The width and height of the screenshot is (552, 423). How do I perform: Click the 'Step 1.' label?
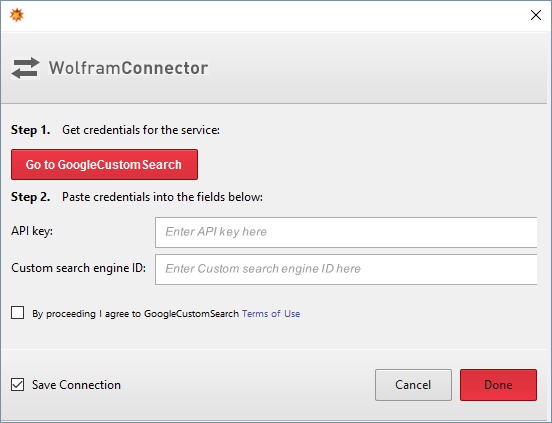tap(31, 130)
